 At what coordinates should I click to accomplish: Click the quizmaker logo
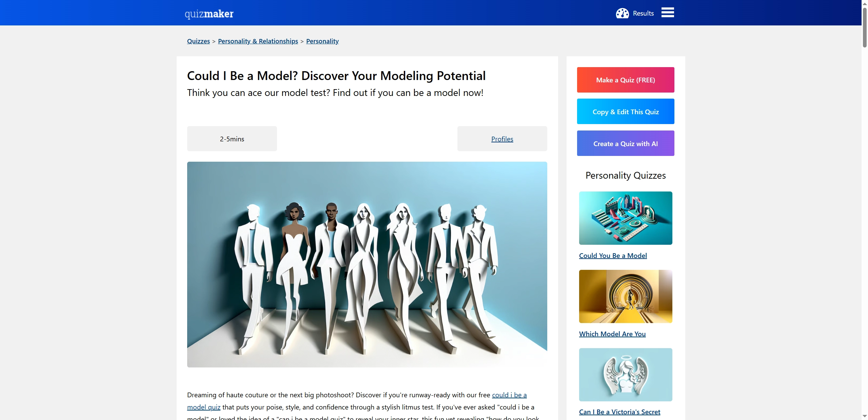click(x=209, y=14)
